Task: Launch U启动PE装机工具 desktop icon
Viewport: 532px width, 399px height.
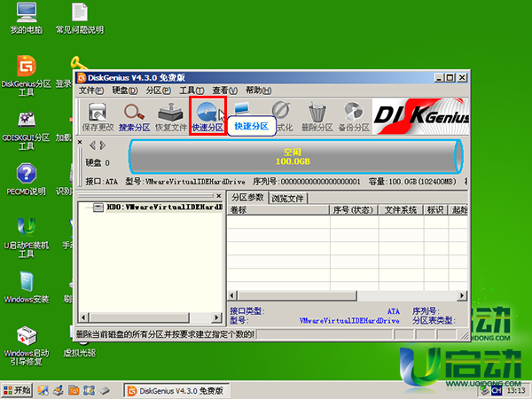Action: click(x=27, y=238)
